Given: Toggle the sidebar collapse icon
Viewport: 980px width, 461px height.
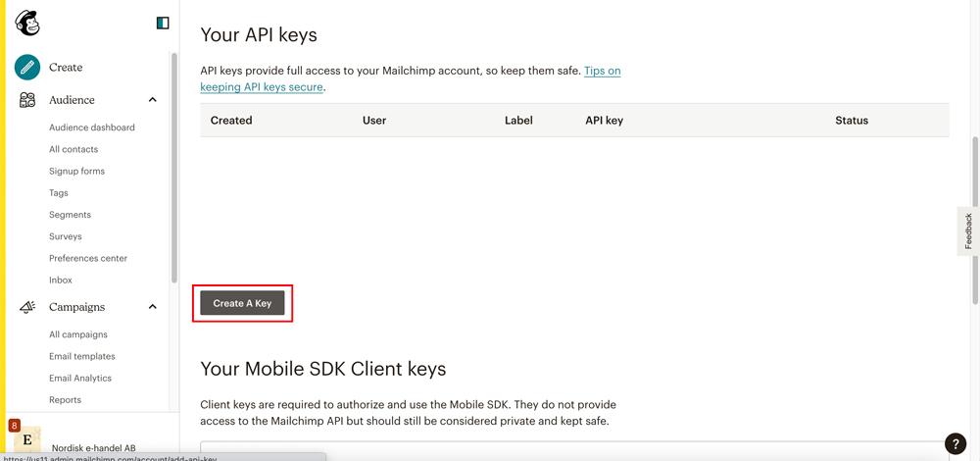Looking at the screenshot, I should click(x=163, y=24).
